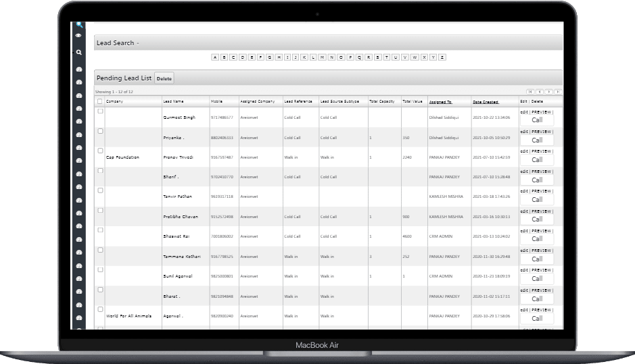The width and height of the screenshot is (635, 364).
Task: Click the Lead Source Subtype column header
Action: tap(339, 101)
